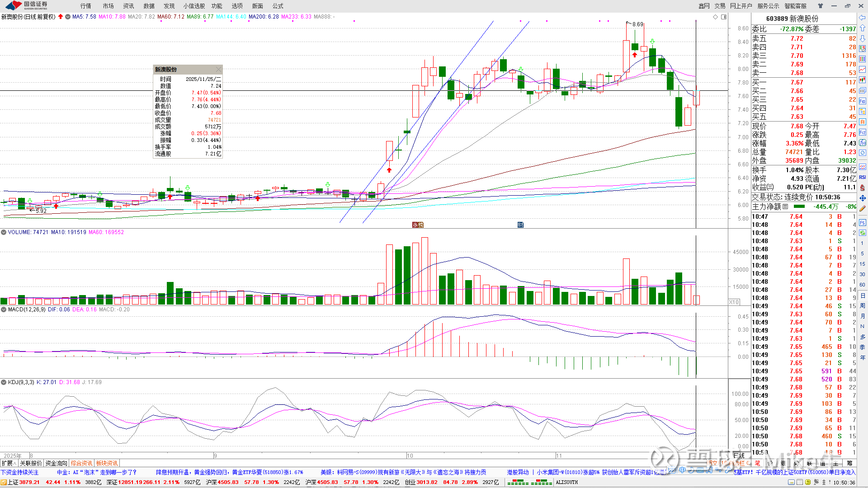Expand the MACD indicator dropdown arrow

[x=4, y=310]
